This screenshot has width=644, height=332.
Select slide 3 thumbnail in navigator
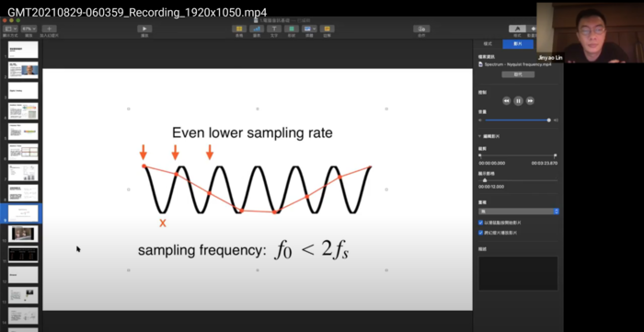(23, 91)
